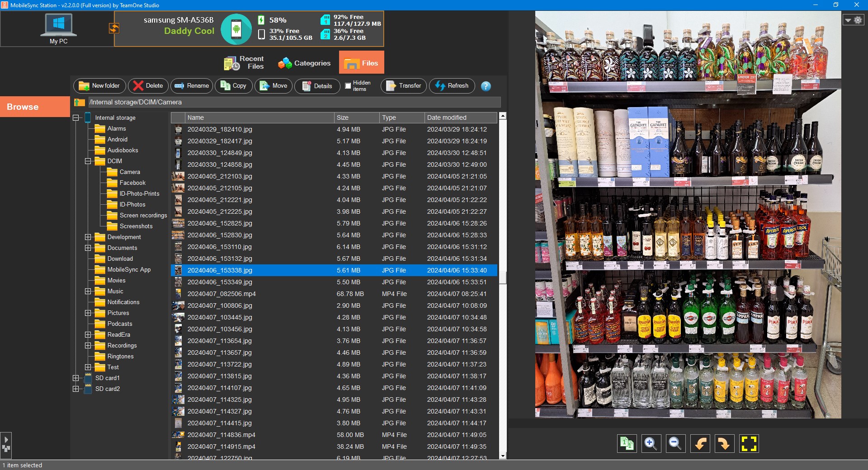The image size is (868, 470).
Task: Click the small arrow icon at bottom-left edge
Action: 6,439
